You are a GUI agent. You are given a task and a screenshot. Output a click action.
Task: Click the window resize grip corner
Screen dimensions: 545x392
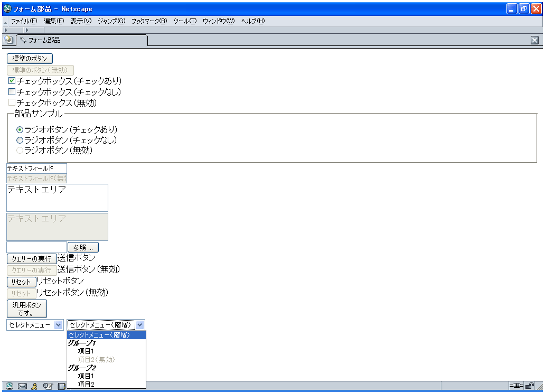coord(539,386)
